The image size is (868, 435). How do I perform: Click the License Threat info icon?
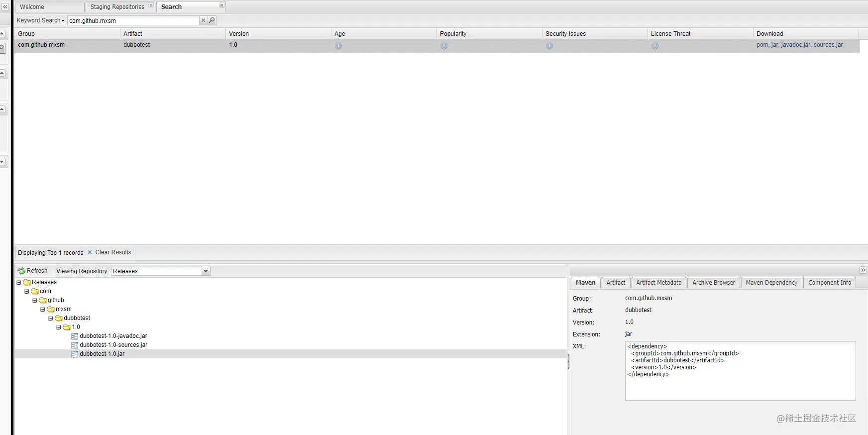(x=655, y=46)
